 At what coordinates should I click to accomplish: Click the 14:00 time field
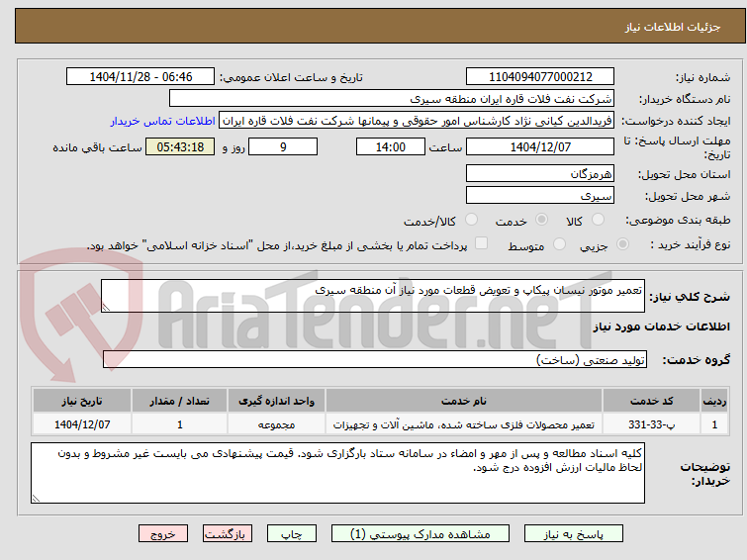tap(391, 146)
